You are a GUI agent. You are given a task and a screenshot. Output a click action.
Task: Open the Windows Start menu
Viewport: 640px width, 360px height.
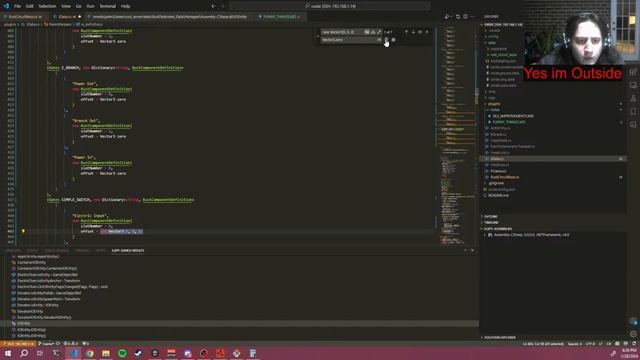tap(8, 353)
